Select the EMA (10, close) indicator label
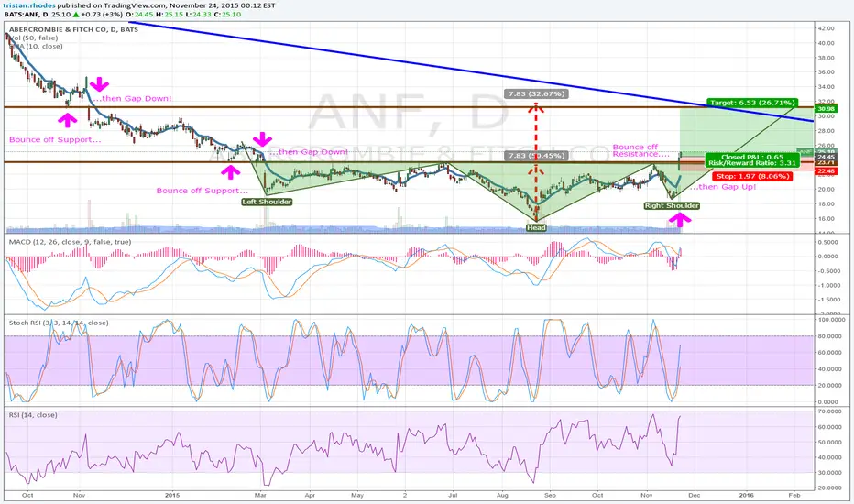The height and width of the screenshot is (504, 854). pyautogui.click(x=36, y=47)
